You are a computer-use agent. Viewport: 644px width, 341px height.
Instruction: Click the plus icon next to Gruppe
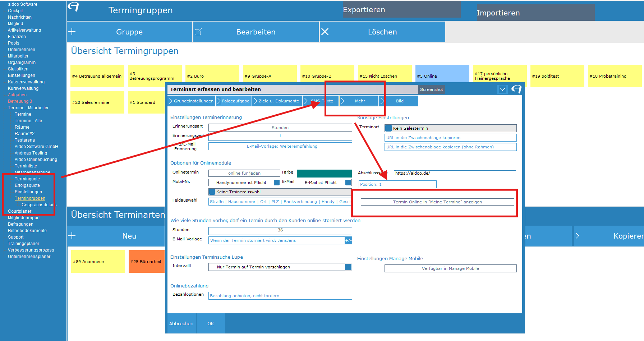pos(72,32)
